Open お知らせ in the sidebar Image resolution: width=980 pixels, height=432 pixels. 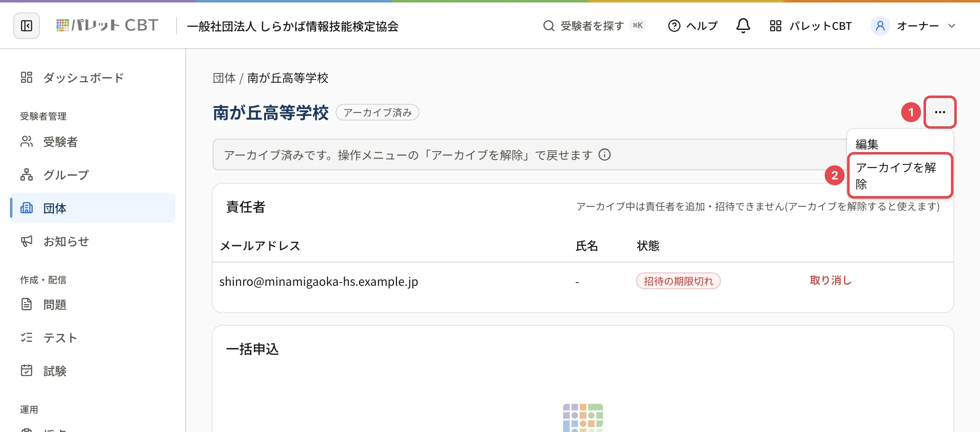tap(93, 241)
